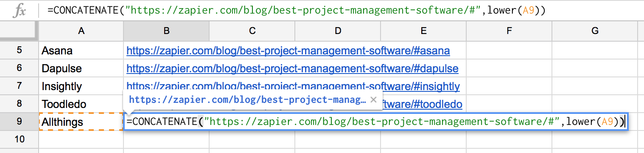Click the Asana cell

coord(81,51)
